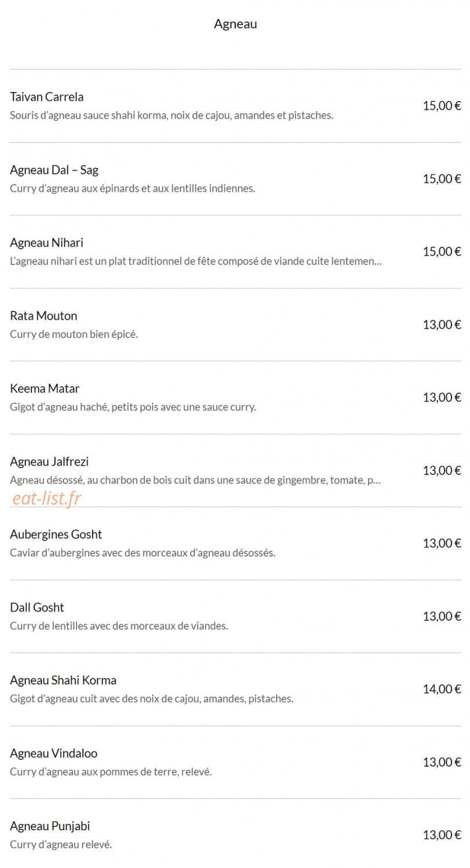Click the Curry d'agneau relevé description
Viewport: 470px width, 868px height.
click(61, 844)
